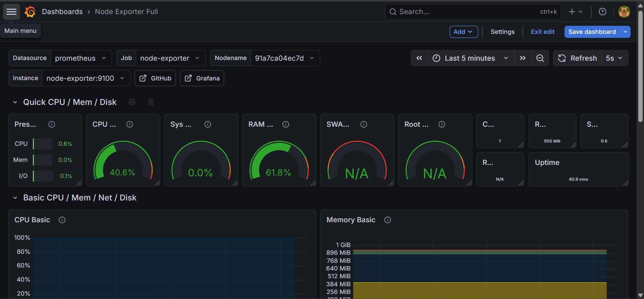Image resolution: width=644 pixels, height=299 pixels.
Task: Open the Add dropdown button
Action: (463, 32)
